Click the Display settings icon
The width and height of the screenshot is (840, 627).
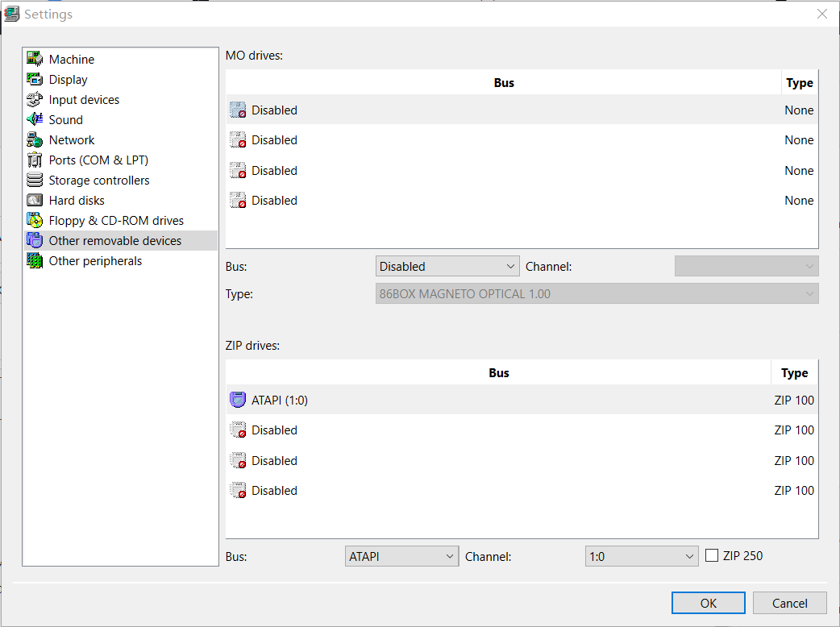point(35,79)
